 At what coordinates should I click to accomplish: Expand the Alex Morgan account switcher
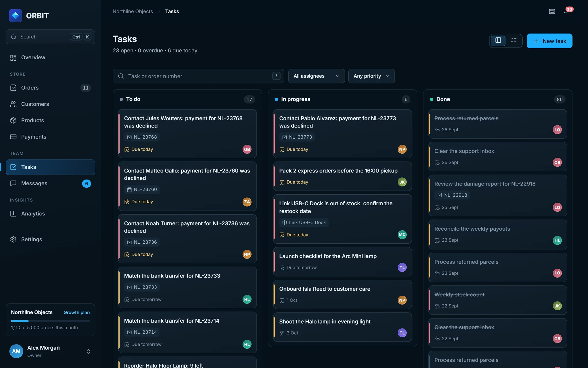click(x=88, y=351)
